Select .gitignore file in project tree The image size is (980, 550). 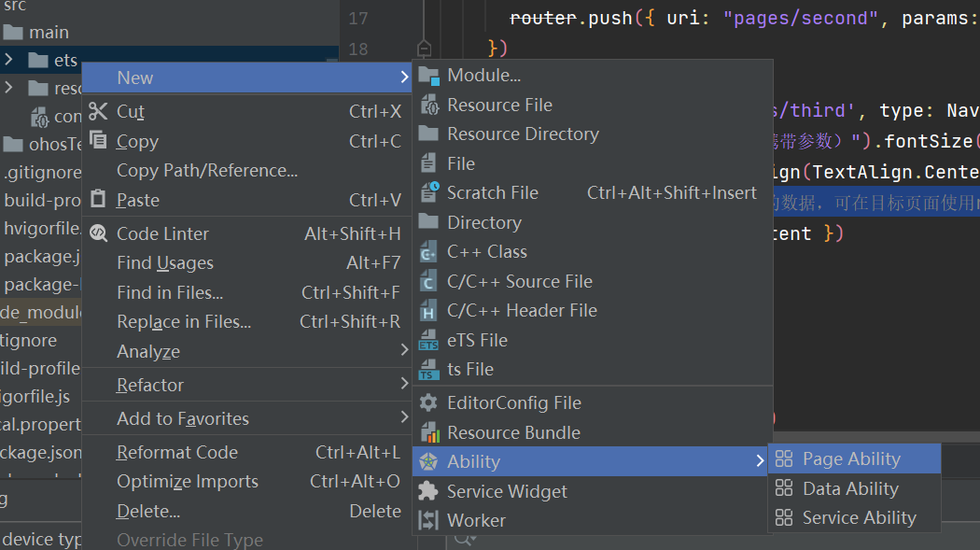pyautogui.click(x=43, y=173)
